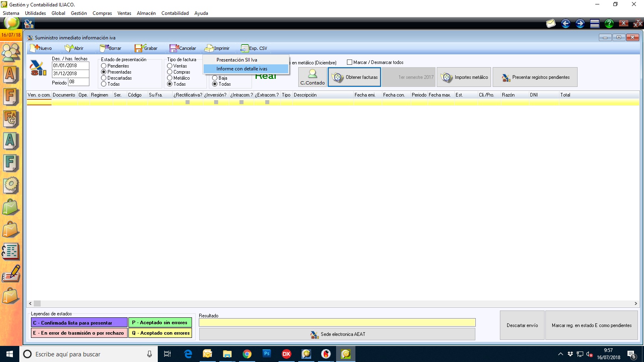Click the Grabar save icon
This screenshot has width=644, height=362.
pos(138,48)
